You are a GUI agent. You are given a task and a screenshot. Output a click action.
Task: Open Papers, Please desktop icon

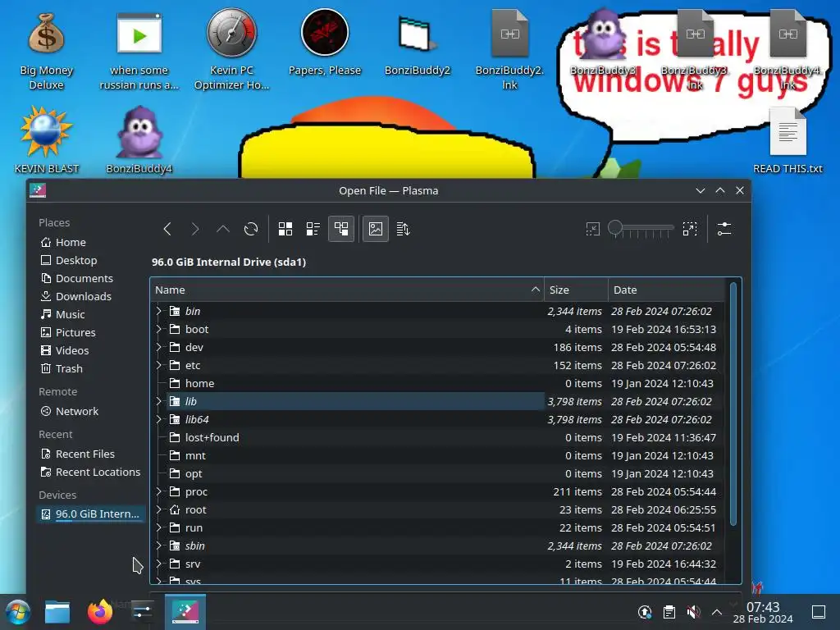point(325,43)
